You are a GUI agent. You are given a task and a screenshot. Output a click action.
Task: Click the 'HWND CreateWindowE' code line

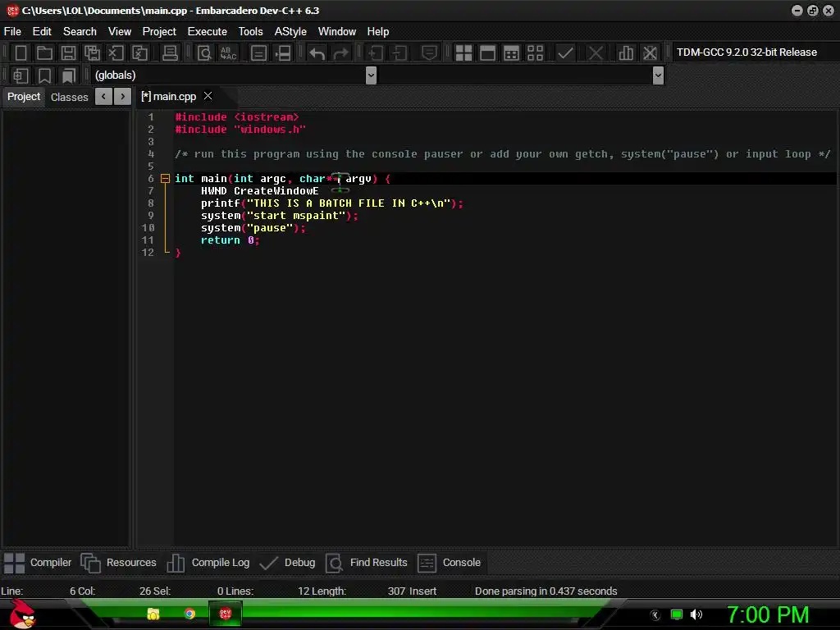tap(260, 190)
